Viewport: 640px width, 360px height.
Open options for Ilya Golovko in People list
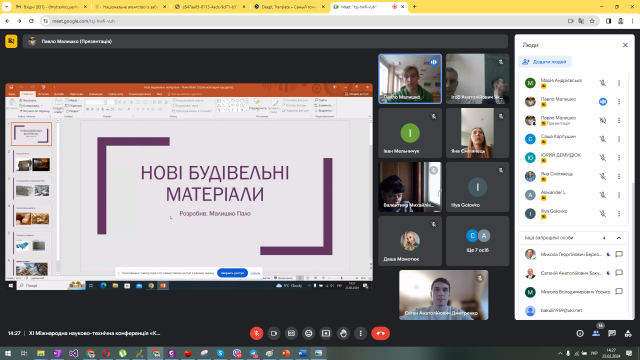click(x=619, y=213)
